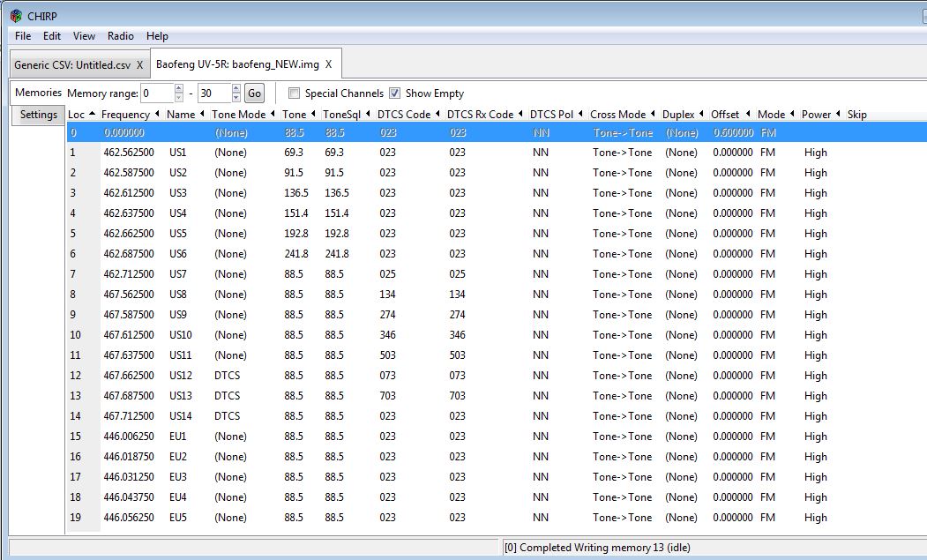Decrease the memory range end value
Viewport: 927px width, 560px height.
click(235, 97)
